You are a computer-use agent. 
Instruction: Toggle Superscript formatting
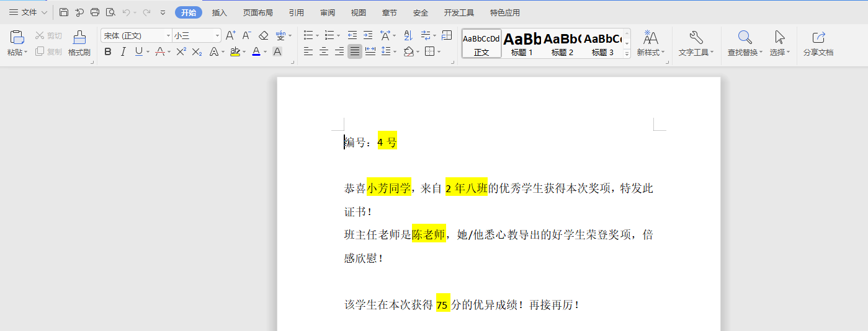181,52
